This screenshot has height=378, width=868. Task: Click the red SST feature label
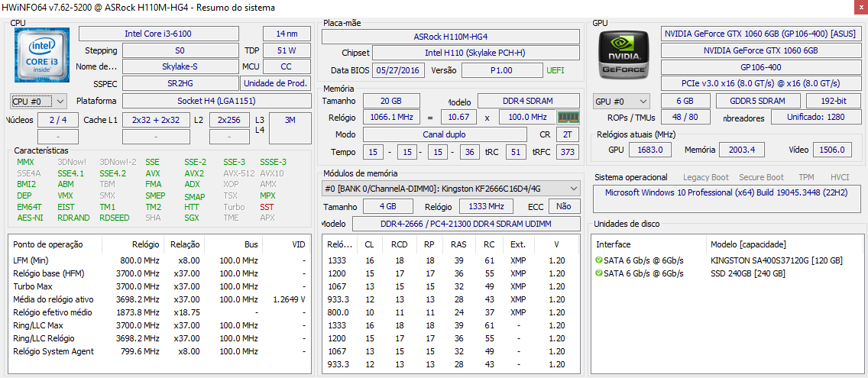pos(267,206)
